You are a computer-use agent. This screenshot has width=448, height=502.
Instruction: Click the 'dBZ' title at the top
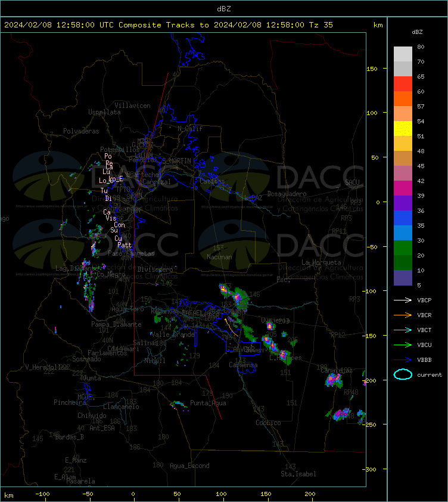(223, 8)
